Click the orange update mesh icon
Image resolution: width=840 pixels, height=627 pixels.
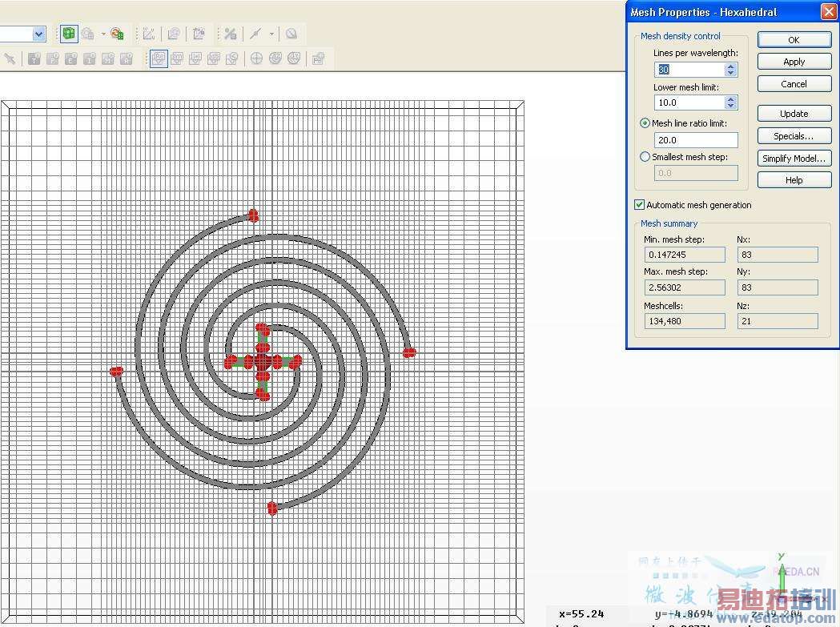click(x=117, y=34)
